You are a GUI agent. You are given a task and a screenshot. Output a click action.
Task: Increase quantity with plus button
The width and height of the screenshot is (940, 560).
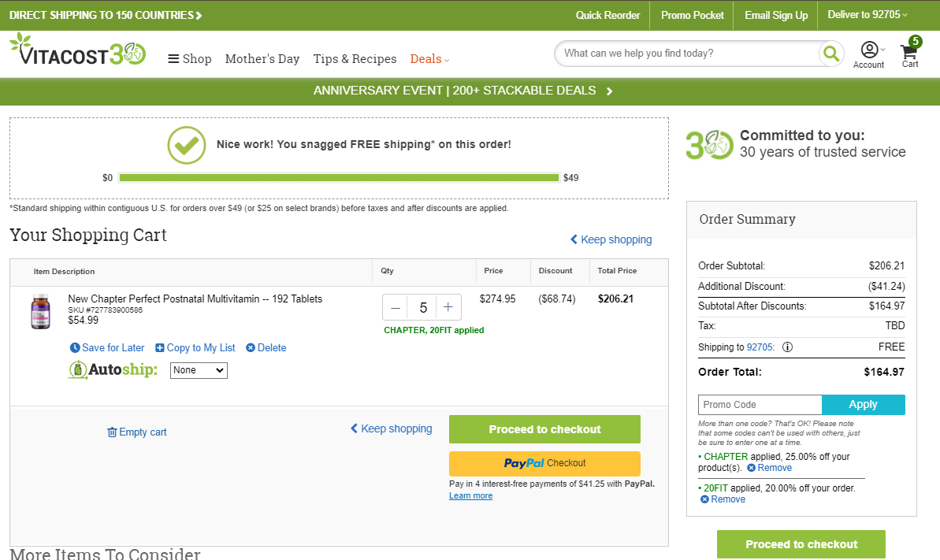(448, 308)
